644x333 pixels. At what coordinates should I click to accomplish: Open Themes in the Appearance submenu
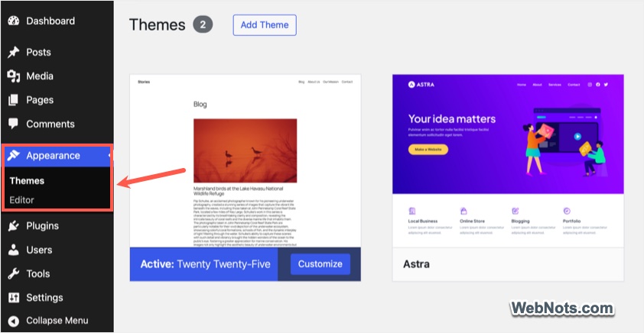[27, 181]
